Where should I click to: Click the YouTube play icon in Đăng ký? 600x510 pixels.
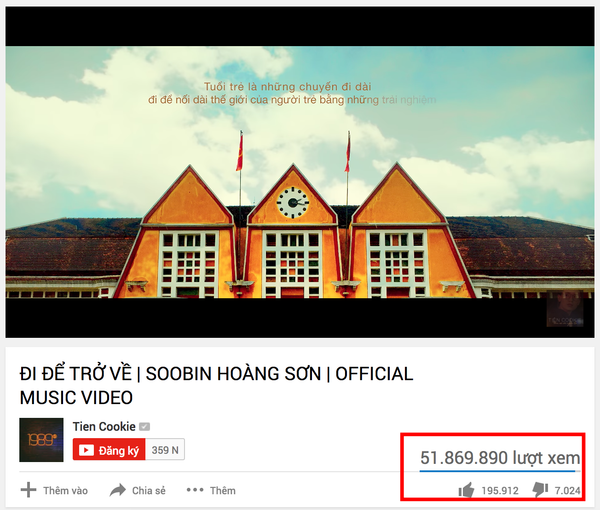[x=86, y=450]
